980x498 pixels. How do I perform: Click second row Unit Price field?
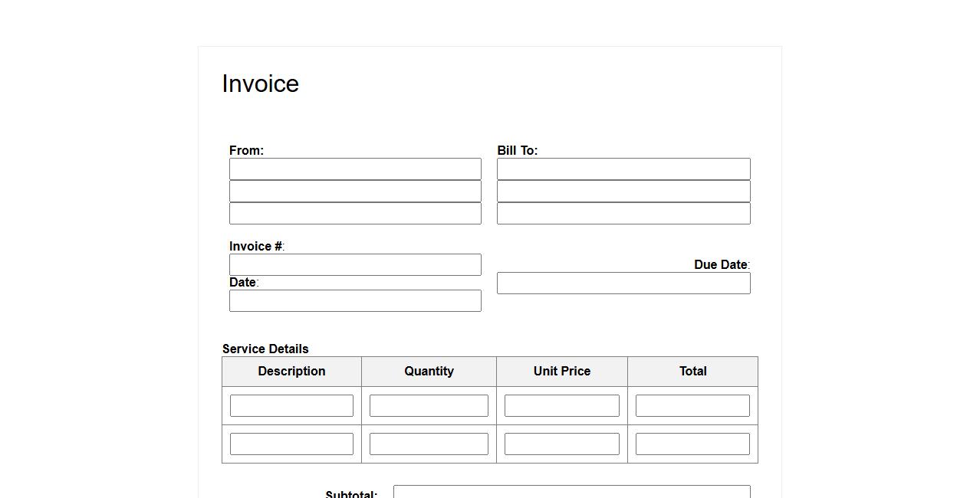(561, 444)
